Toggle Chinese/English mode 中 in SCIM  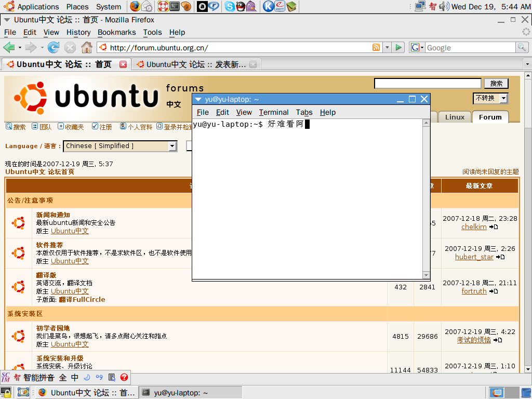(75, 377)
